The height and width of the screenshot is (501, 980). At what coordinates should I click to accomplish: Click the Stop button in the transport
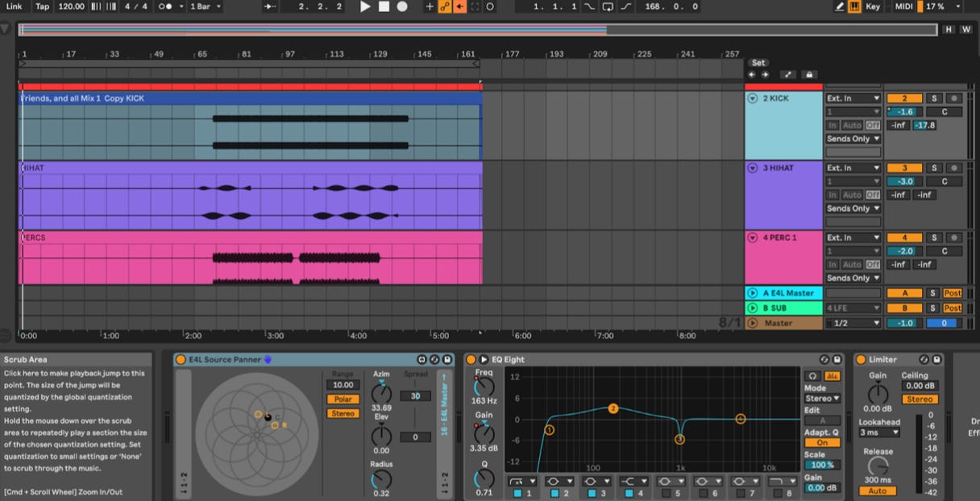click(384, 6)
